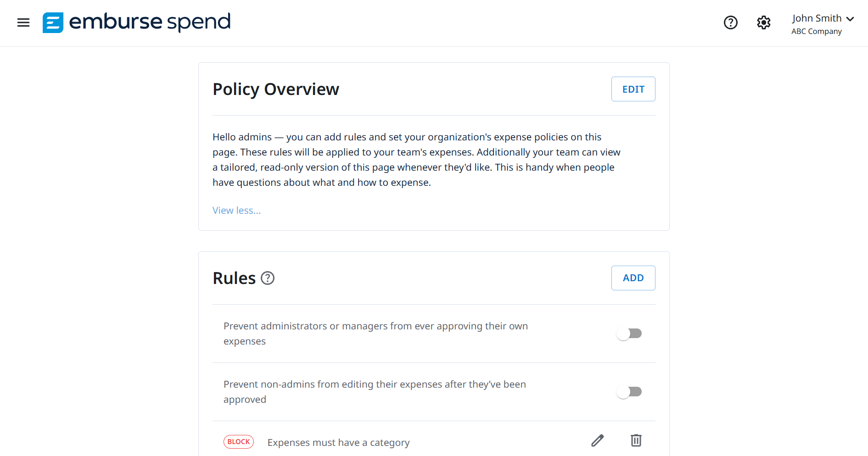Screen dimensions: 868x456
Task: Click the Emburse Spend logo icon
Action: click(x=53, y=22)
